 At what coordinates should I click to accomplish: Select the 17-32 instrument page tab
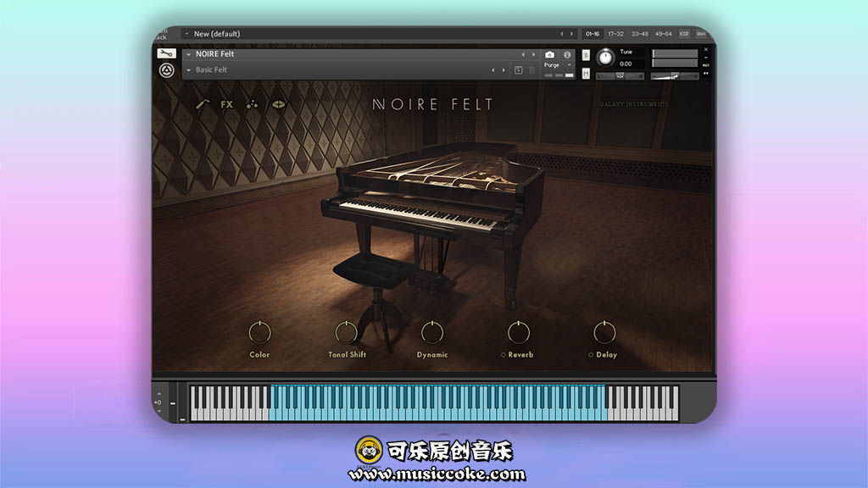coord(615,34)
